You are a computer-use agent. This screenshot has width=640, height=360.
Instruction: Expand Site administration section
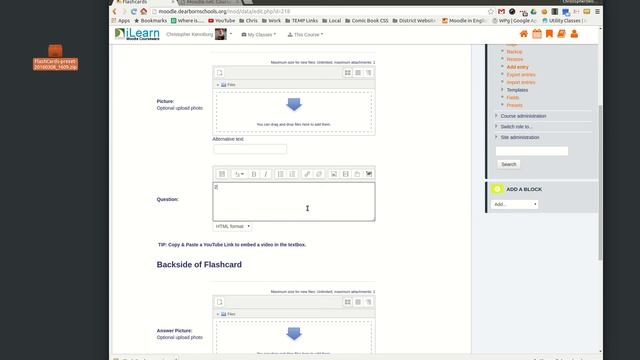coord(520,137)
